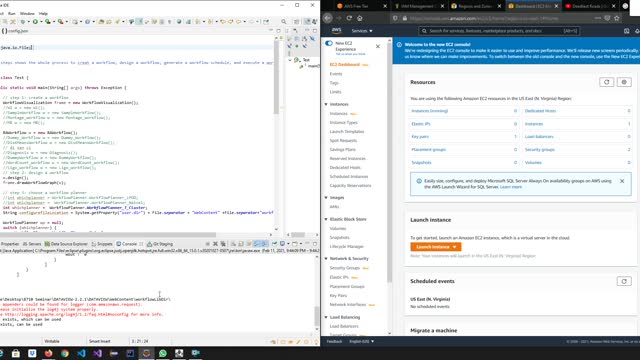Open Launch instance button dropdown arrow
The width and height of the screenshot is (640, 360).
pos(454,247)
